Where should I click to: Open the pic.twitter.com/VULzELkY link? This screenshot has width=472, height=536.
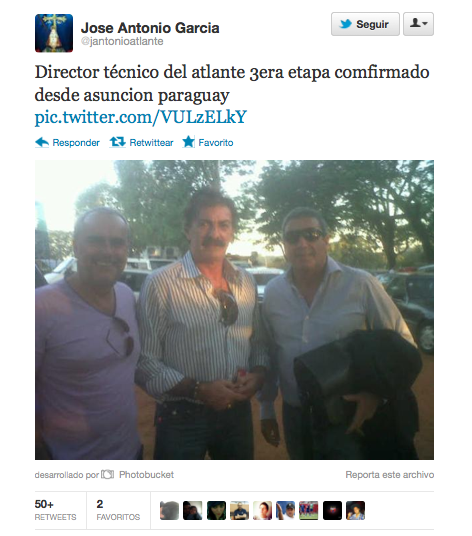click(x=140, y=117)
